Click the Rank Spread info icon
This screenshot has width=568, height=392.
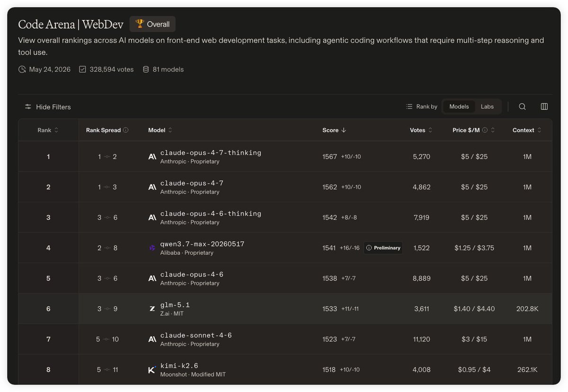[126, 130]
